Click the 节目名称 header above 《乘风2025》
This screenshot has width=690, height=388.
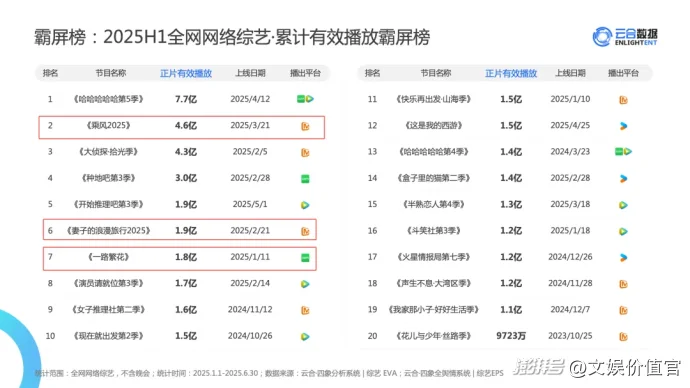pyautogui.click(x=111, y=73)
